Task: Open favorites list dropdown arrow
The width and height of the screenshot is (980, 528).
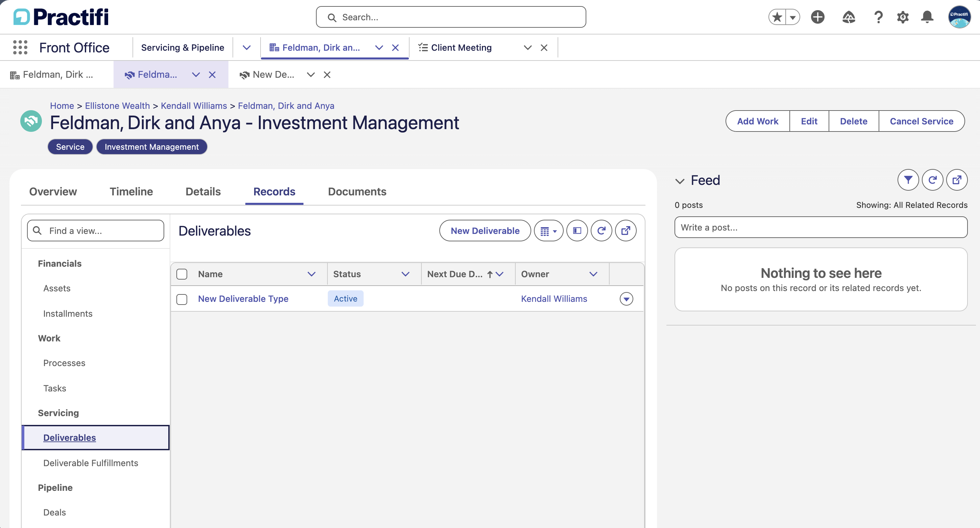Action: point(793,17)
